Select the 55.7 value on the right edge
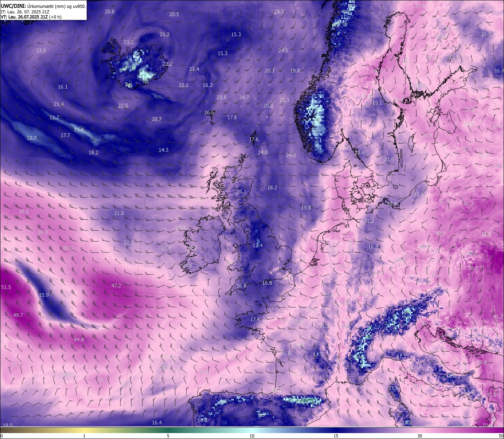 [474, 268]
